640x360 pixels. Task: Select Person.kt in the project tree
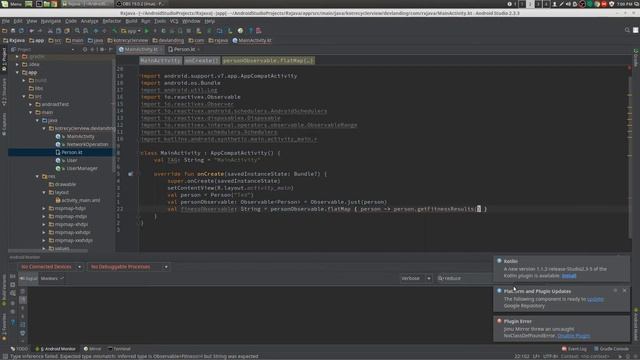click(72, 152)
